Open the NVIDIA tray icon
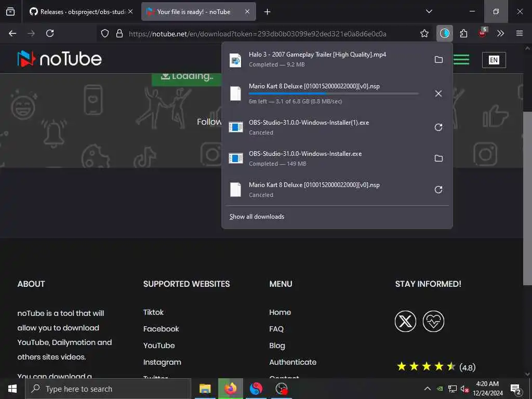The width and height of the screenshot is (532, 399). coord(440,389)
